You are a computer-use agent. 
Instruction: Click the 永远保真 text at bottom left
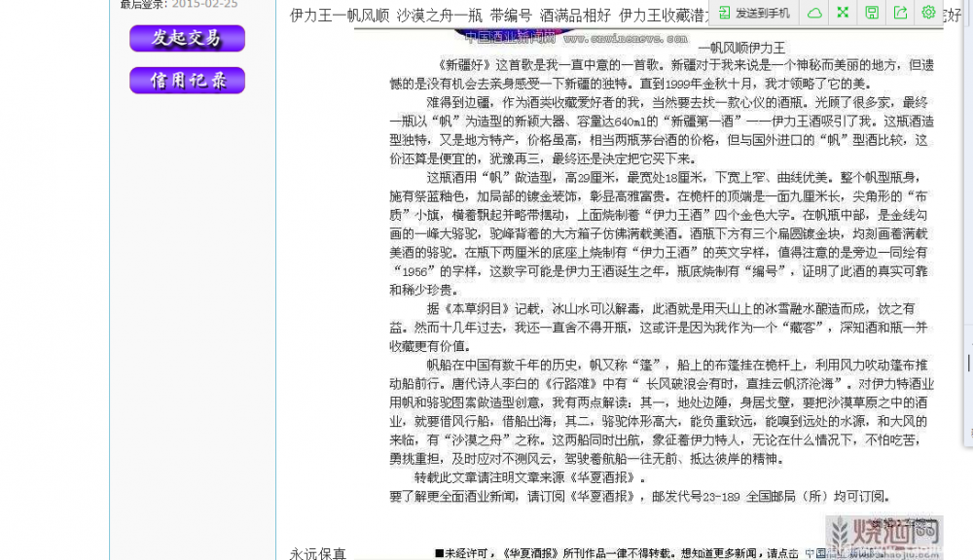pos(318,553)
